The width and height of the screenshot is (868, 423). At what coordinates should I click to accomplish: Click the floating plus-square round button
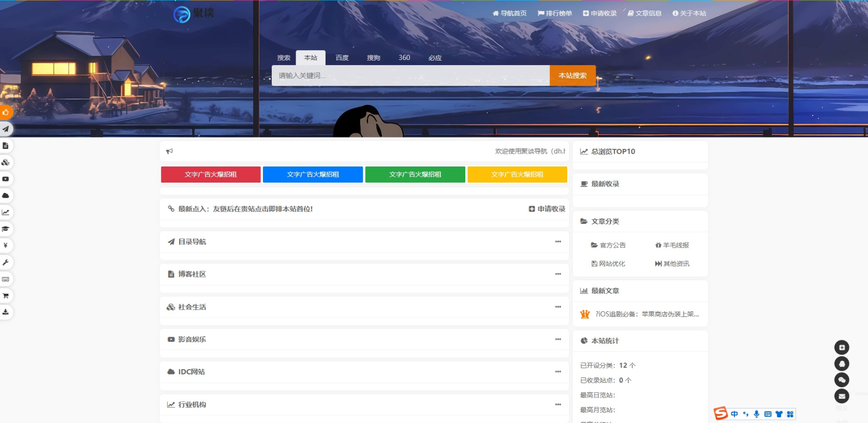(842, 348)
